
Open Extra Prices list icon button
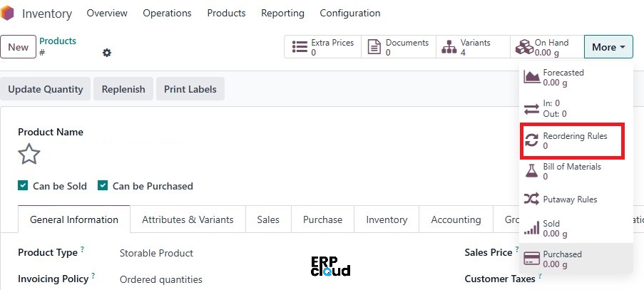pos(300,47)
